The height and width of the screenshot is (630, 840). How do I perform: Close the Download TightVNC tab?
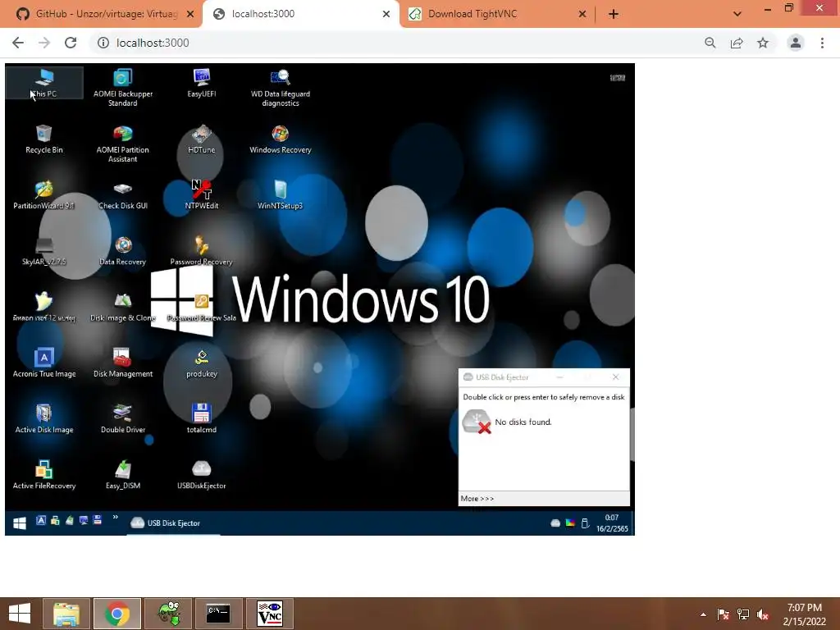tap(582, 15)
